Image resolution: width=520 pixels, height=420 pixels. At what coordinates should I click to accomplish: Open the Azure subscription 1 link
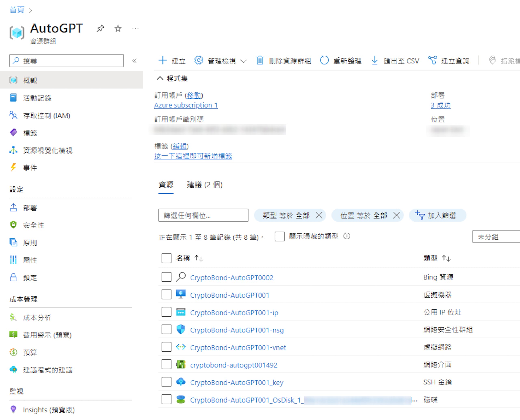pyautogui.click(x=186, y=105)
